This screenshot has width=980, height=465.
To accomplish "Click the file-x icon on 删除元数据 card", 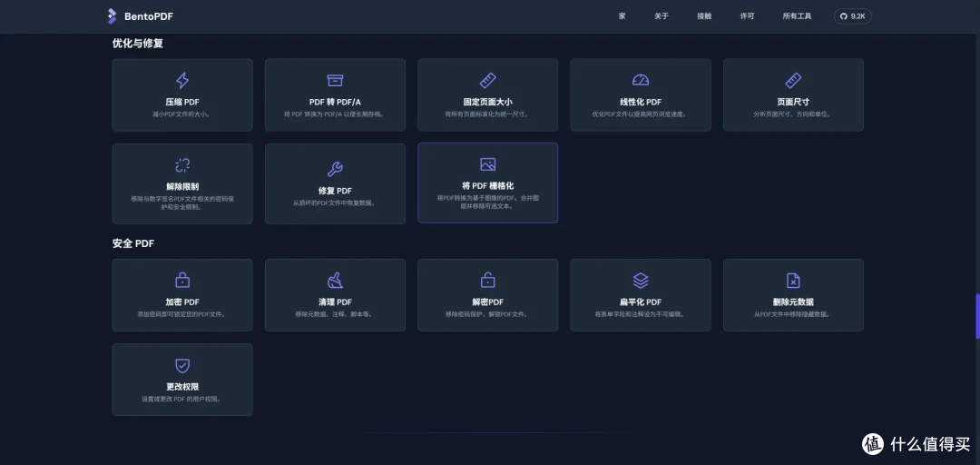I will [x=793, y=280].
